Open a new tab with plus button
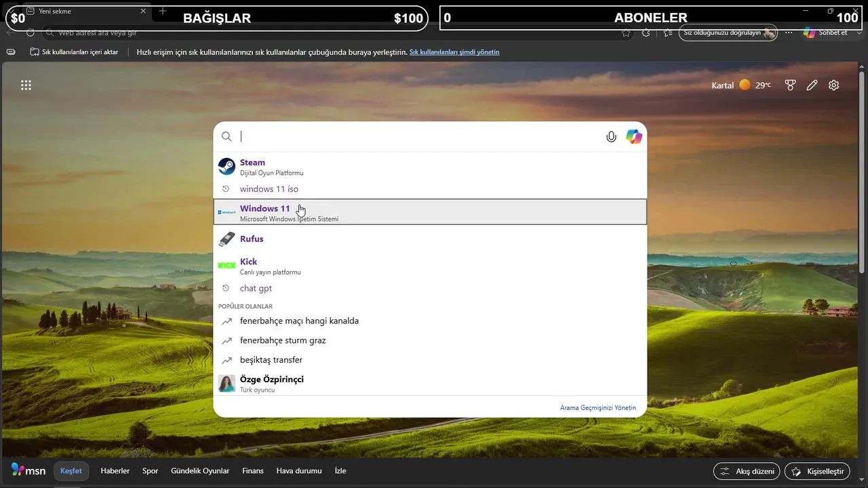 tap(163, 12)
